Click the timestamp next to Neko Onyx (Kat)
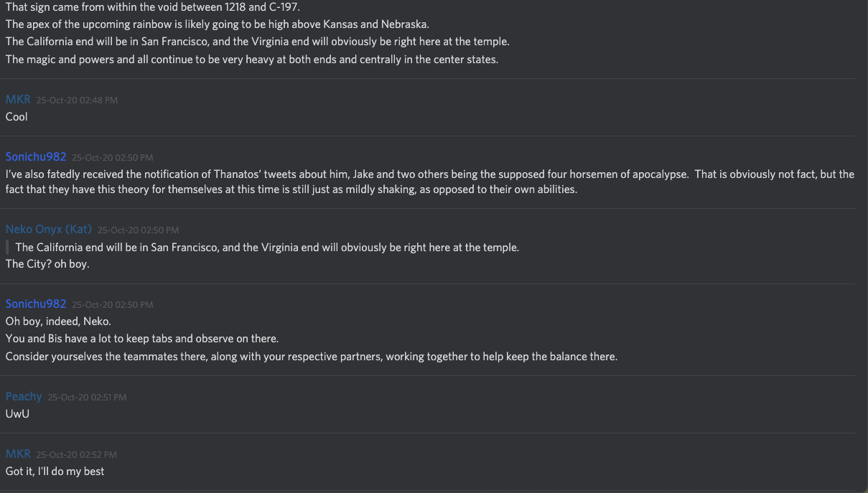Screen dimensions: 868x493 (x=138, y=230)
